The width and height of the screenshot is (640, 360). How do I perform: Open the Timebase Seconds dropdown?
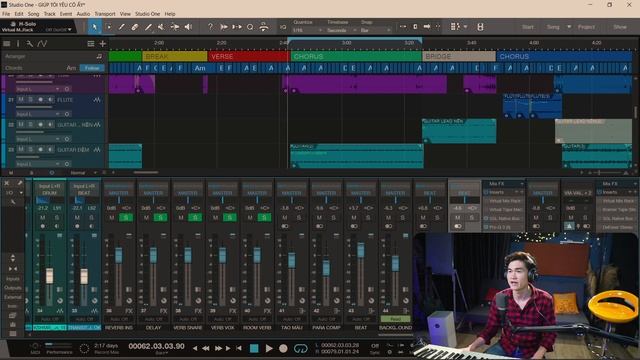point(341,30)
